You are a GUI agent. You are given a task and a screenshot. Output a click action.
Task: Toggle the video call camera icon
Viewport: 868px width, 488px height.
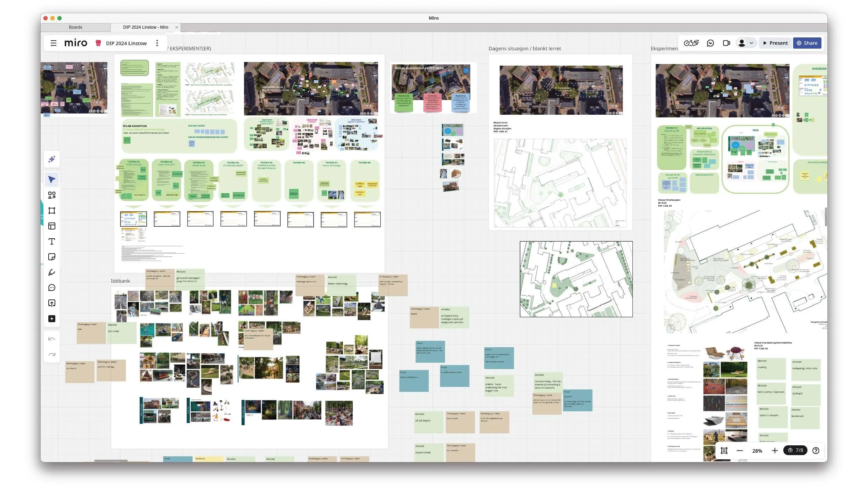pos(726,43)
